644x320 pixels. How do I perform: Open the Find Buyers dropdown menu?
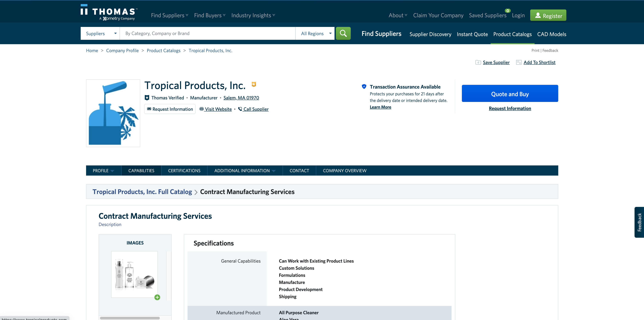(x=210, y=15)
